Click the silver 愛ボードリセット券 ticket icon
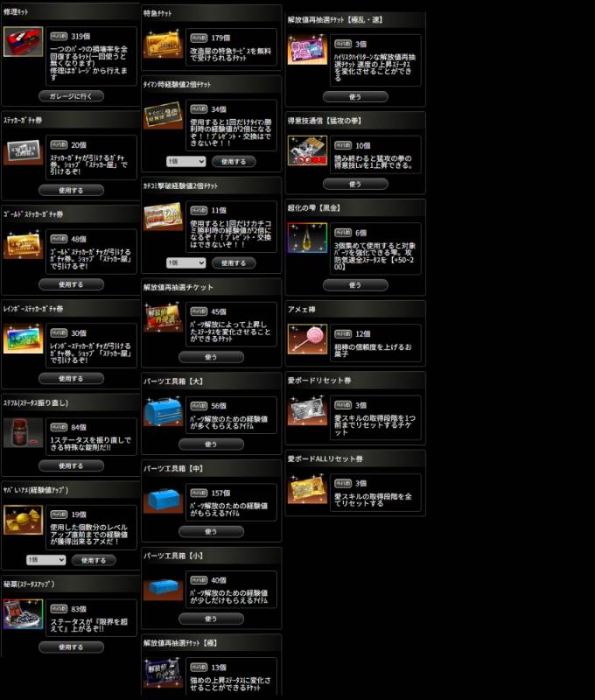 point(307,410)
